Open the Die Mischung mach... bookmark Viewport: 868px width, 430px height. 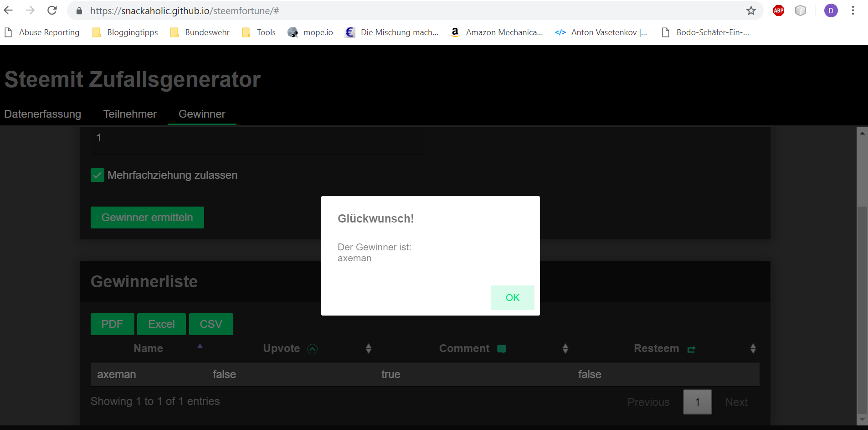tap(392, 32)
